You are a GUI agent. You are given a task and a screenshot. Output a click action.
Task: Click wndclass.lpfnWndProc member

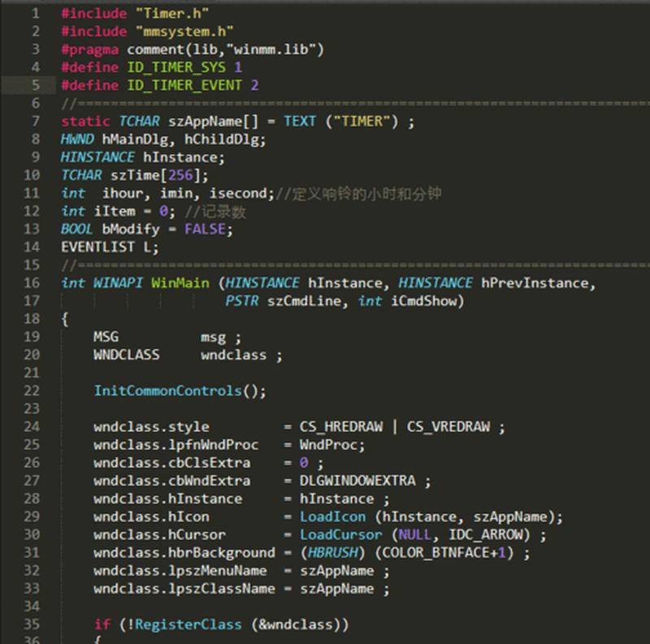176,445
